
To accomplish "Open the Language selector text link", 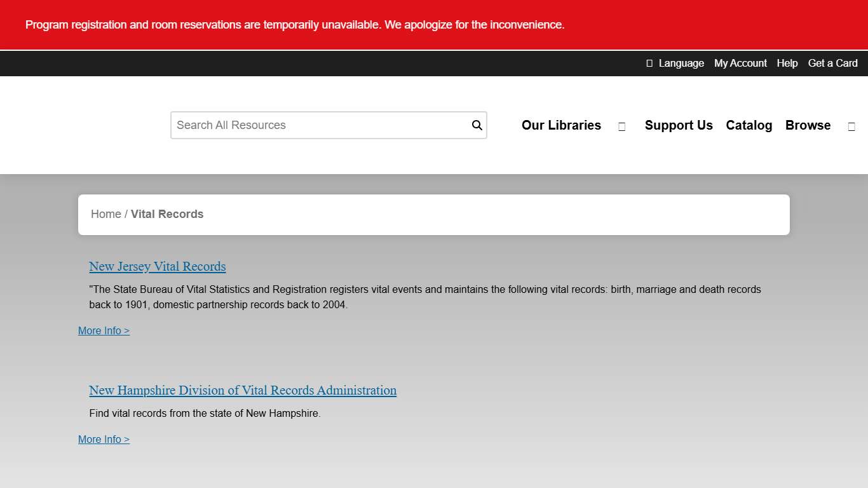I will tap(681, 63).
